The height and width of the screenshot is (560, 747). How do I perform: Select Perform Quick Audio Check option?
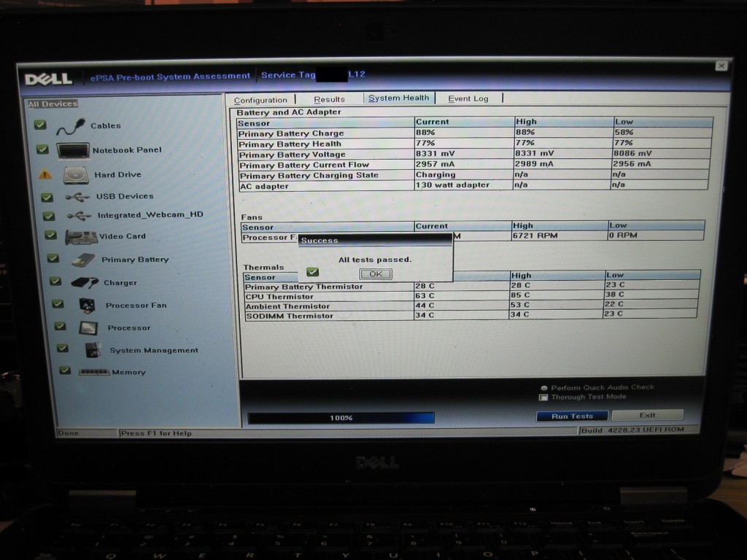(x=544, y=388)
